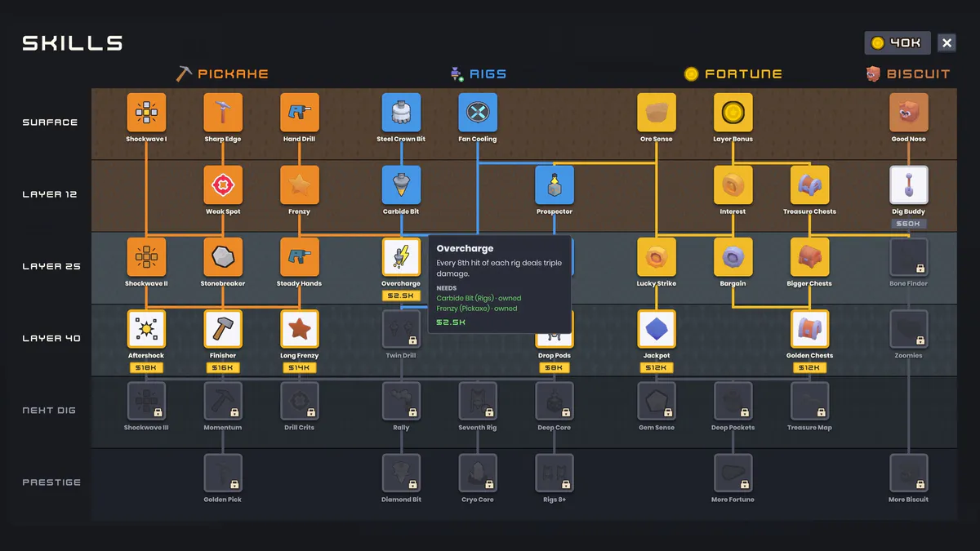
Task: Click the Carbide Bit skill icon
Action: (x=401, y=185)
